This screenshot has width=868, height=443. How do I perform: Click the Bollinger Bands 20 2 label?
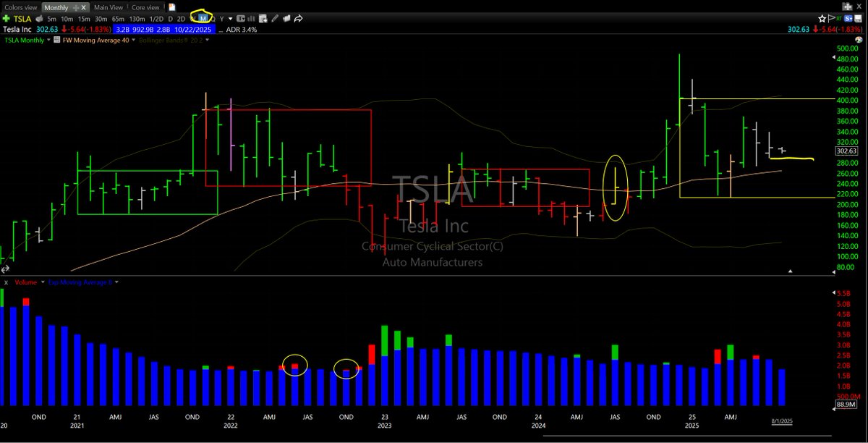click(x=171, y=41)
